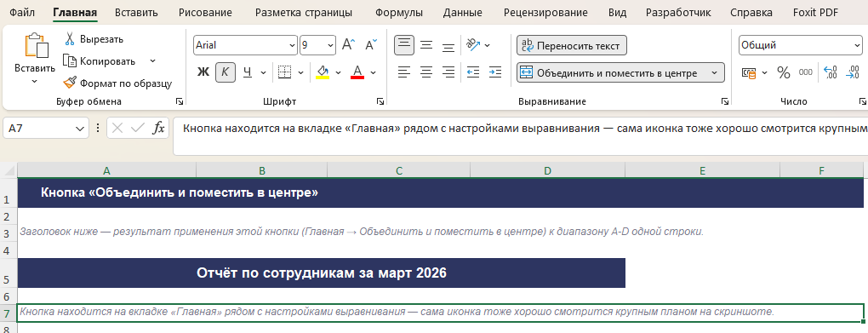Screen dimensions: 868x333
Task: Click the text orientation icon
Action: [x=473, y=45]
